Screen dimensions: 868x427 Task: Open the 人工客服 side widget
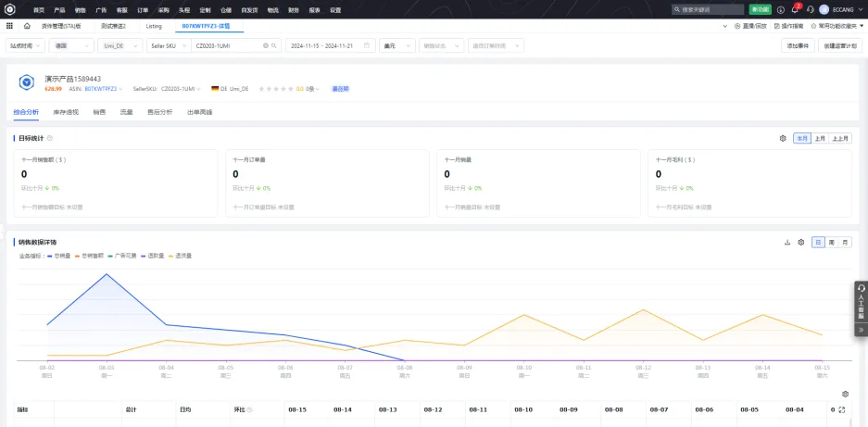pos(861,303)
